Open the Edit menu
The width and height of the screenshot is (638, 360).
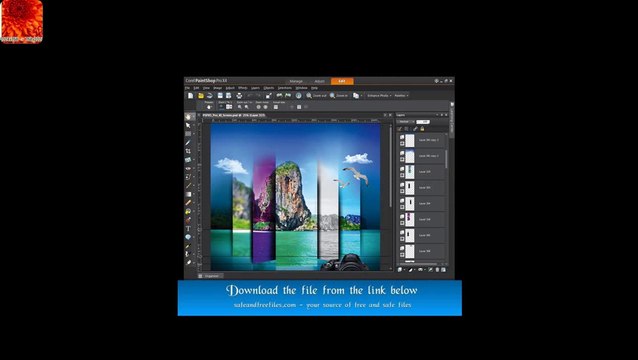(x=196, y=88)
